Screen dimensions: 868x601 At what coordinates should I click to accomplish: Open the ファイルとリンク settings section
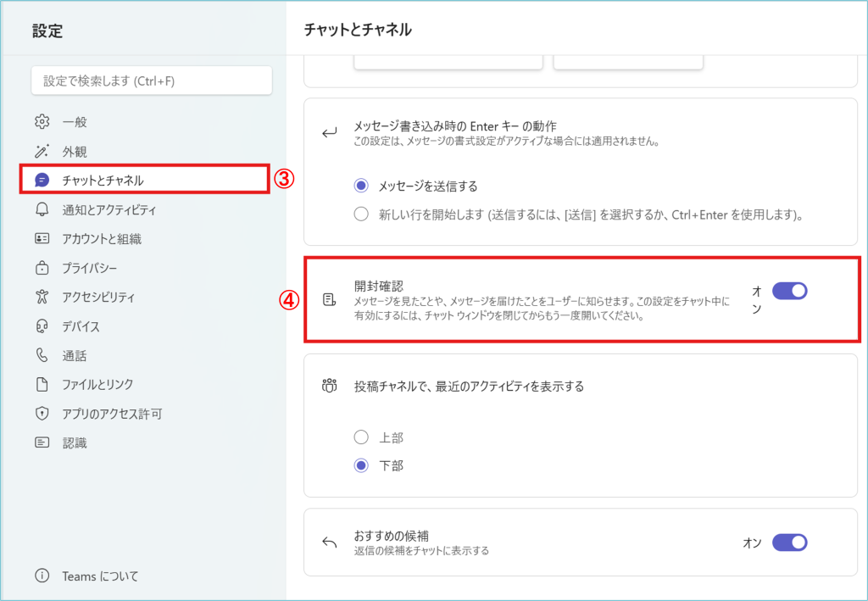click(97, 385)
